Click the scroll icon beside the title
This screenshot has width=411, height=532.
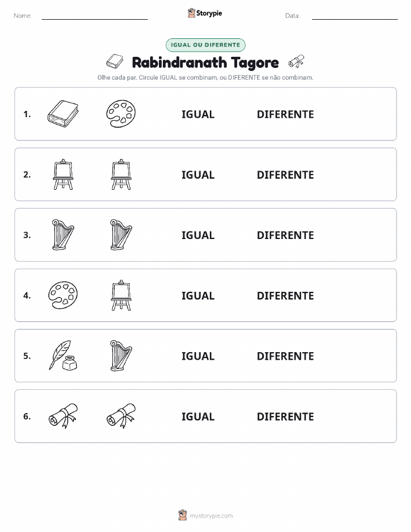tap(296, 61)
